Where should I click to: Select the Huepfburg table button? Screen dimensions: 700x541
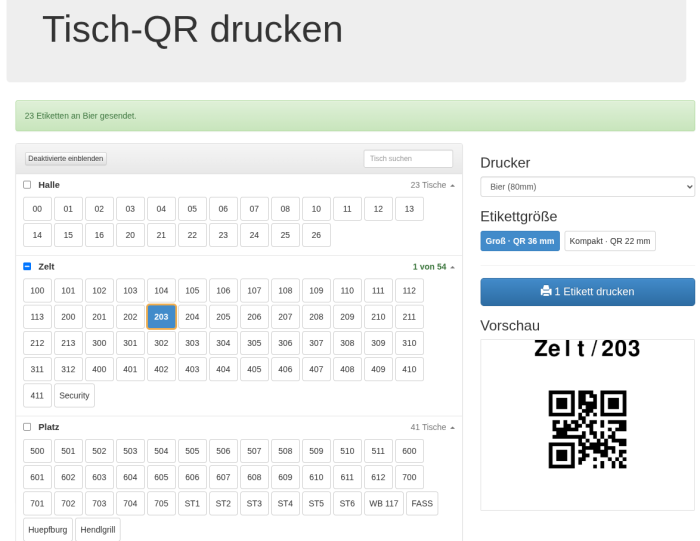tap(48, 529)
